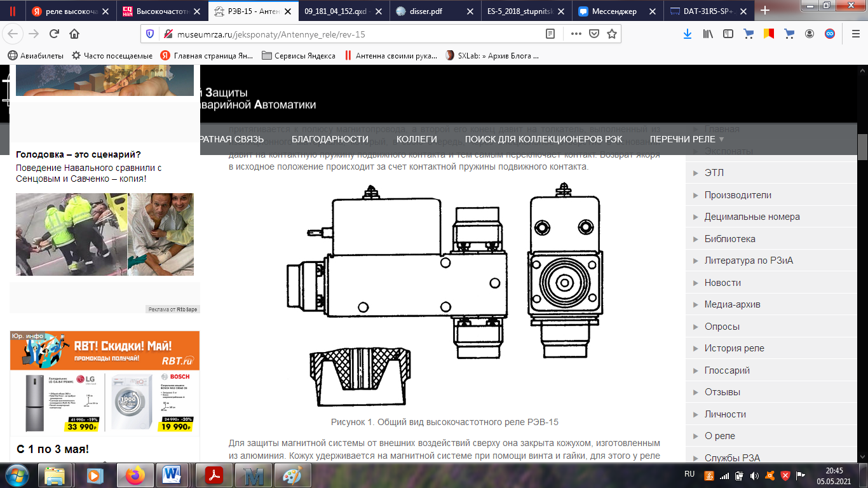The width and height of the screenshot is (868, 488).
Task: Reload the page with the refresh icon
Action: pyautogui.click(x=54, y=34)
